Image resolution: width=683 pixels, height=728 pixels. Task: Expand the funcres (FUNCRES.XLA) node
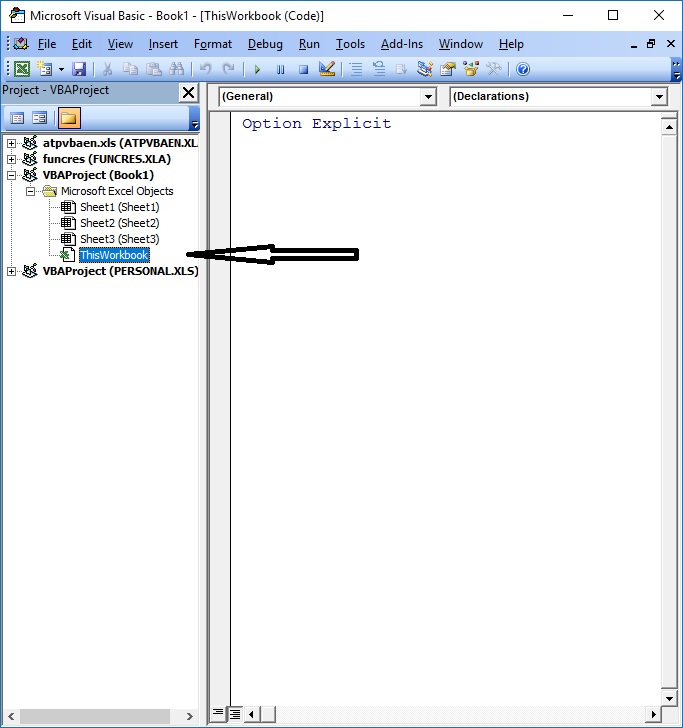(x=12, y=159)
